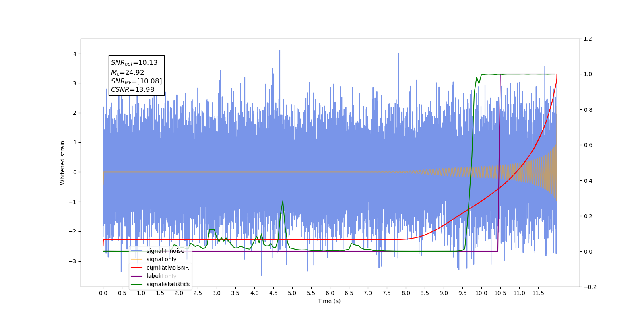The height and width of the screenshot is (322, 644).
Task: Click the −0.2 tick on right axis
Action: pyautogui.click(x=590, y=287)
